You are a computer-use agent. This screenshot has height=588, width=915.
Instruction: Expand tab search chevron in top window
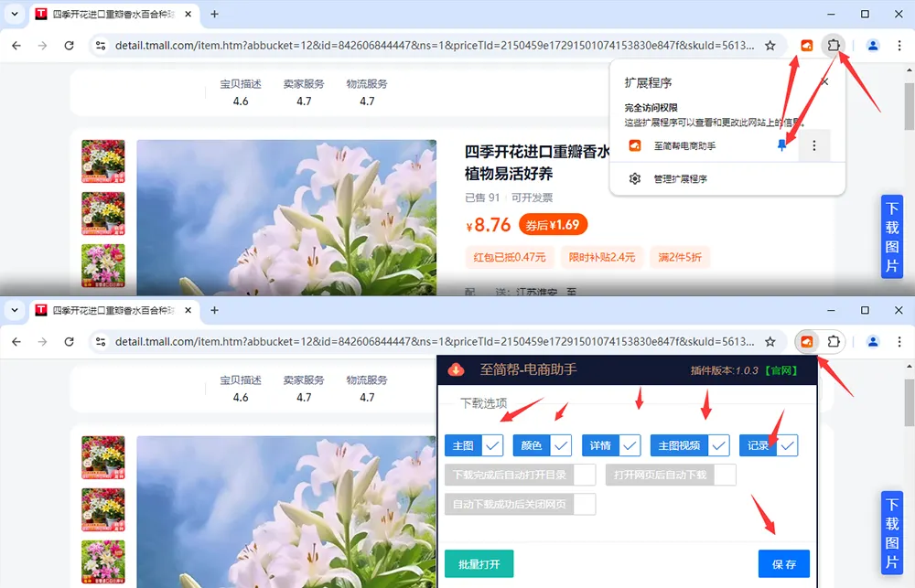pos(15,14)
